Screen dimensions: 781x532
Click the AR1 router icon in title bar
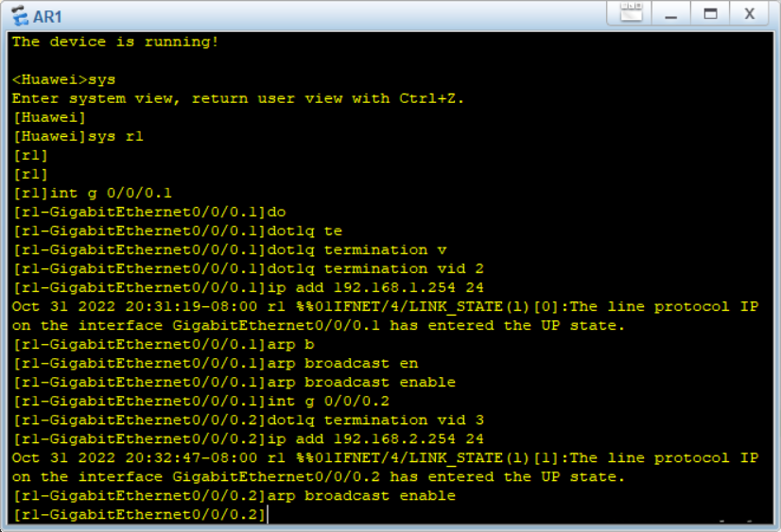pos(20,15)
